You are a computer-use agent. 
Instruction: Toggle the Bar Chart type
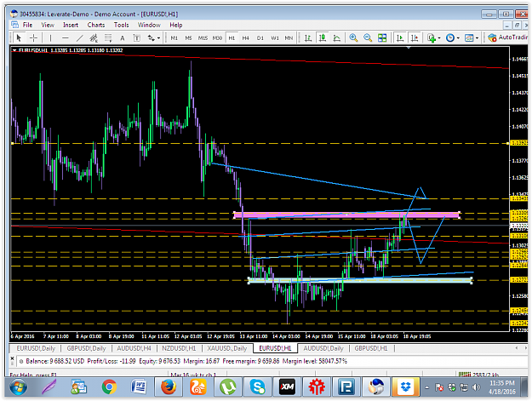(308, 37)
